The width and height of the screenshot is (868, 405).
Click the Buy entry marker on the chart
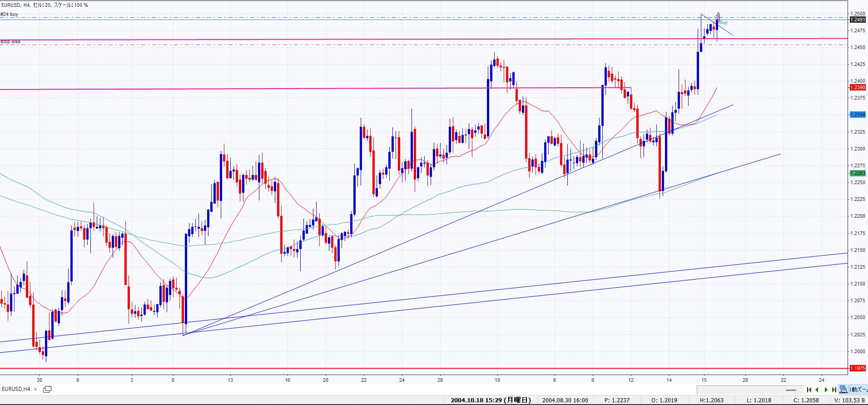click(723, 22)
